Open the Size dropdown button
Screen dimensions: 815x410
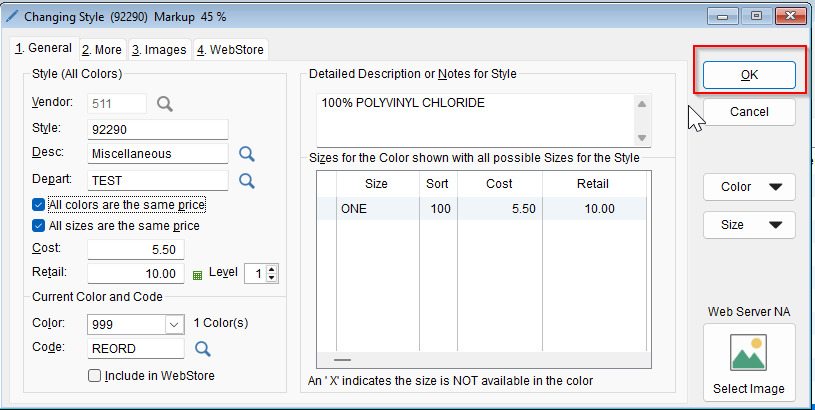tap(749, 225)
